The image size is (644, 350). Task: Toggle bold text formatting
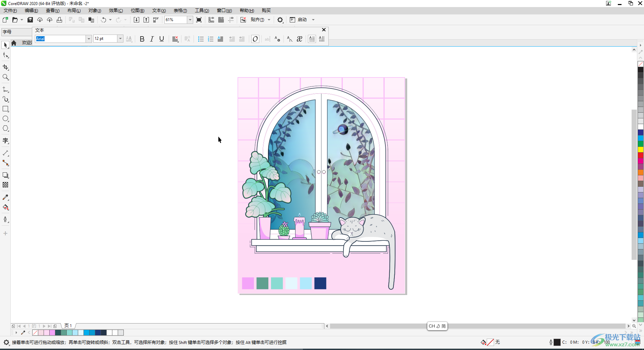142,39
